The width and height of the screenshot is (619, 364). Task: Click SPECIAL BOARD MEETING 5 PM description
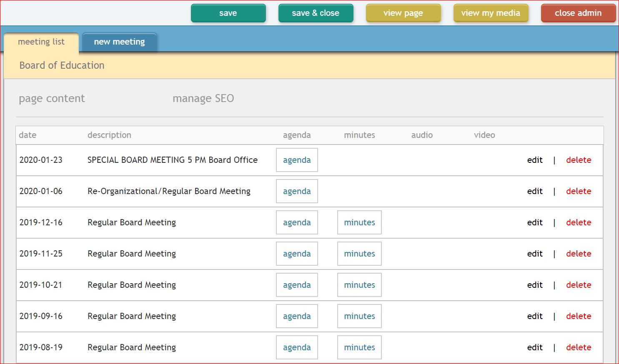tap(173, 160)
